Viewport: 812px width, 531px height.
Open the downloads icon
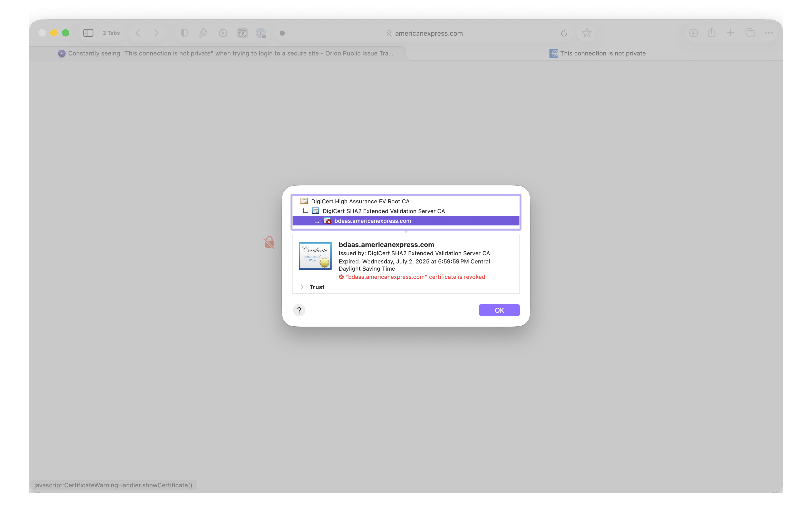click(693, 33)
